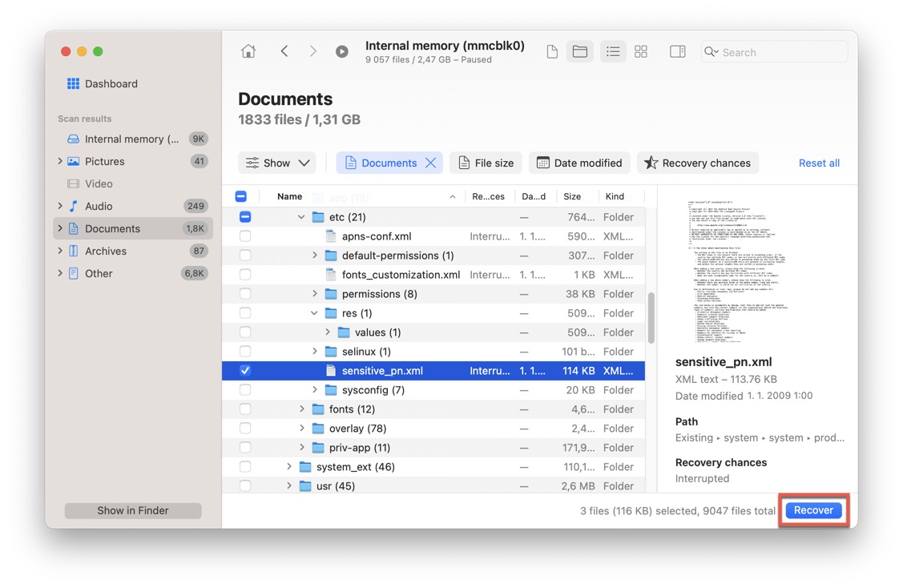The width and height of the screenshot is (903, 588).
Task: Click the file list vertical scrollbar
Action: [x=651, y=317]
